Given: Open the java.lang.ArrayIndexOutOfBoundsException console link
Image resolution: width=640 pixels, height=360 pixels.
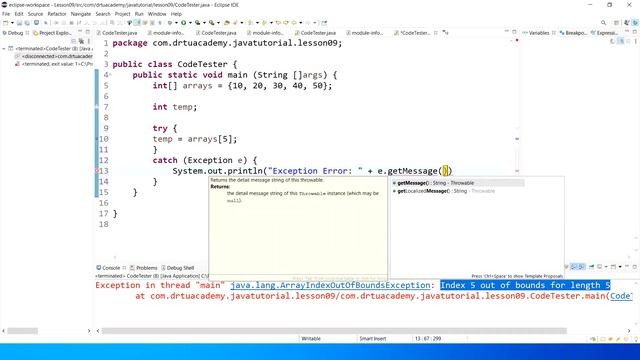Looking at the screenshot, I should [x=330, y=285].
